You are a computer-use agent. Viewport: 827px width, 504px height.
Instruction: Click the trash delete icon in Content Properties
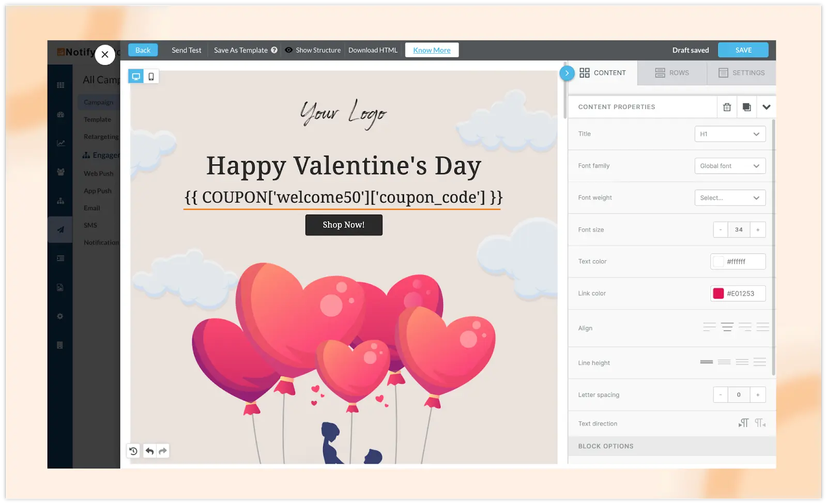tap(727, 107)
